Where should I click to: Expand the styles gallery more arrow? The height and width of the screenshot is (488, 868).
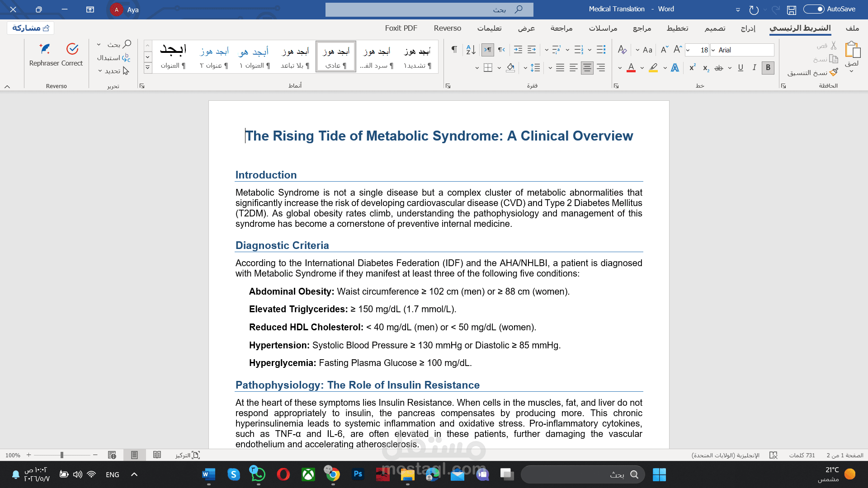[x=147, y=68]
